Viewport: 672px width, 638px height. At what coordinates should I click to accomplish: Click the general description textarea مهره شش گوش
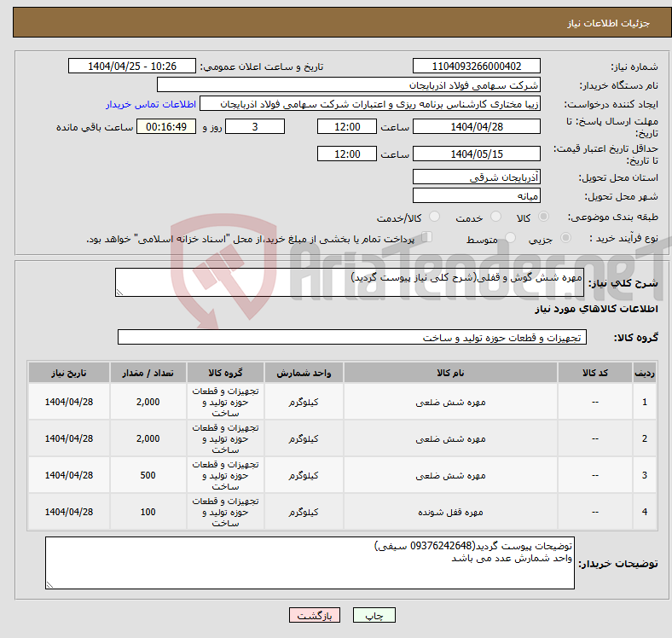pos(350,282)
